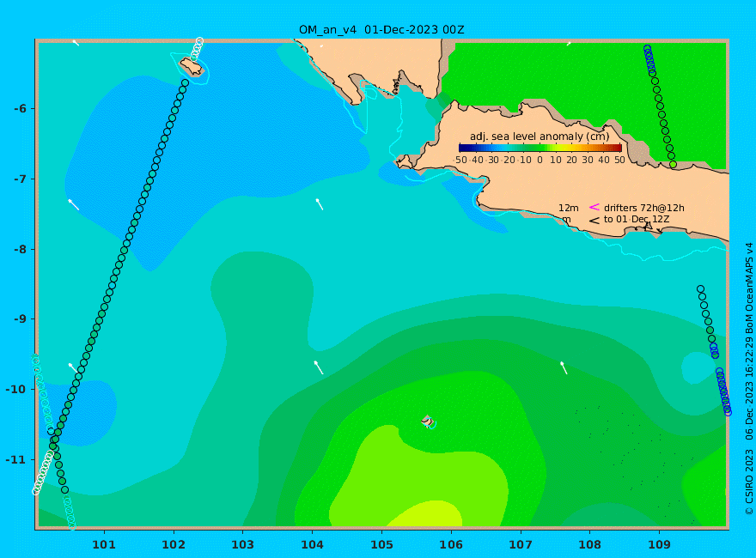The width and height of the screenshot is (756, 558).
Task: Click the black drifter arrow legend symbol
Action: (594, 221)
